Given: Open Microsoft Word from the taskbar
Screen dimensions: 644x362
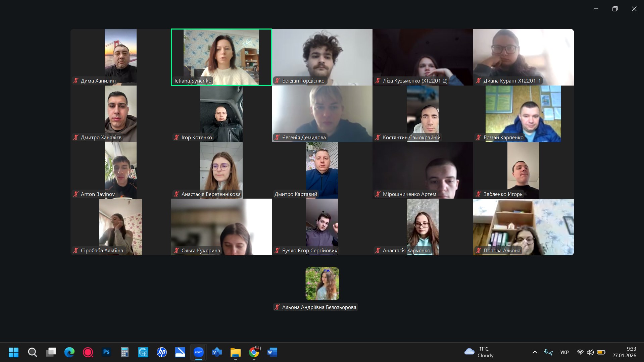Looking at the screenshot, I should coord(272,352).
